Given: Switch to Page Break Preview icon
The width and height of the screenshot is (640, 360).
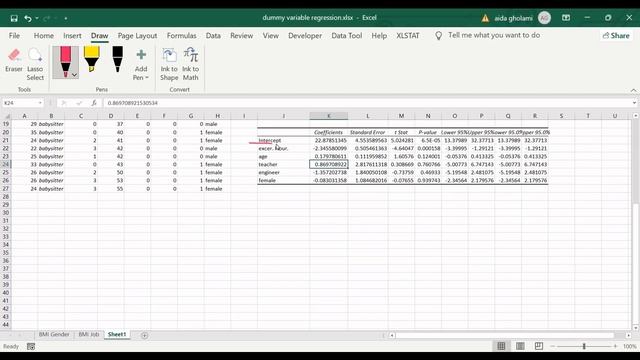Looking at the screenshot, I should coord(539,346).
